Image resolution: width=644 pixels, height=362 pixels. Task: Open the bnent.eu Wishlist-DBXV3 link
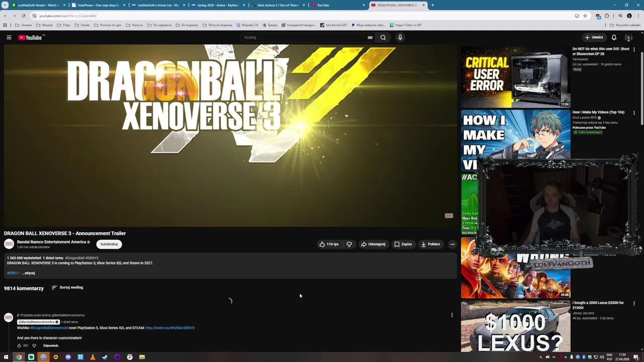[x=170, y=328]
